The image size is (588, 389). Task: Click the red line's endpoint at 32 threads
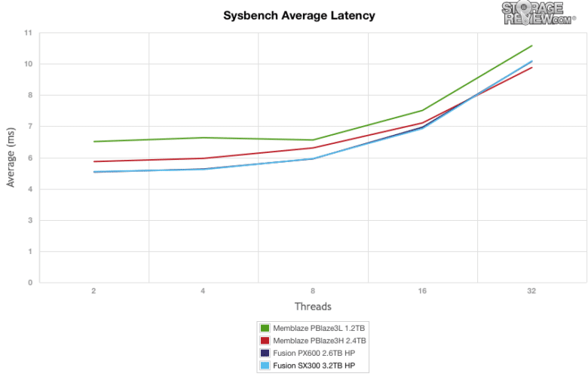[x=531, y=68]
